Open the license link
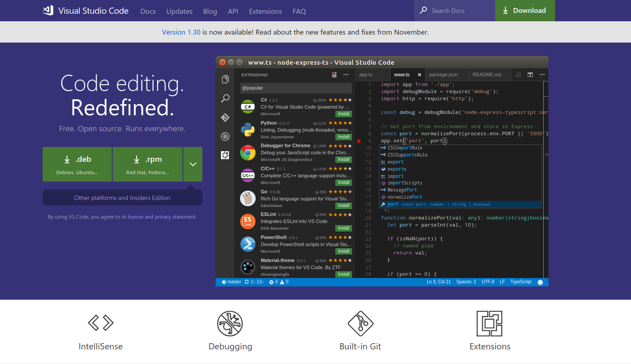Image resolution: width=631 pixels, height=364 pixels. point(136,217)
